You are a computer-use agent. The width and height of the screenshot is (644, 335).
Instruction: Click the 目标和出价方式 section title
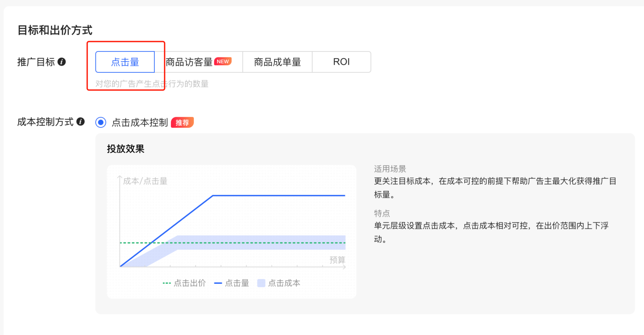click(x=55, y=30)
